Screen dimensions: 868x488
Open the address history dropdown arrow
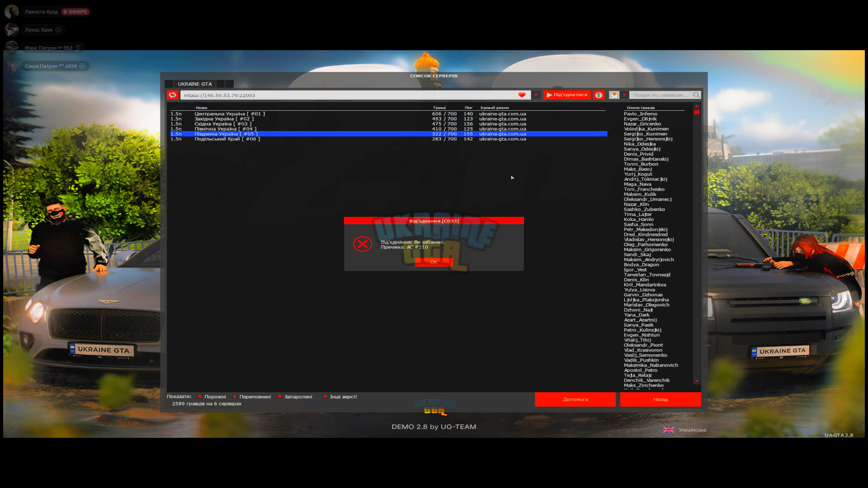536,95
